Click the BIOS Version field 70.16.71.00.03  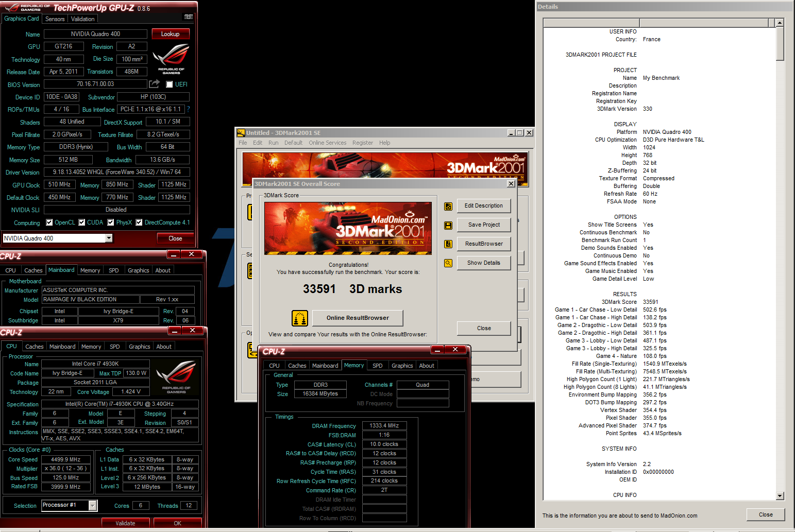95,84
